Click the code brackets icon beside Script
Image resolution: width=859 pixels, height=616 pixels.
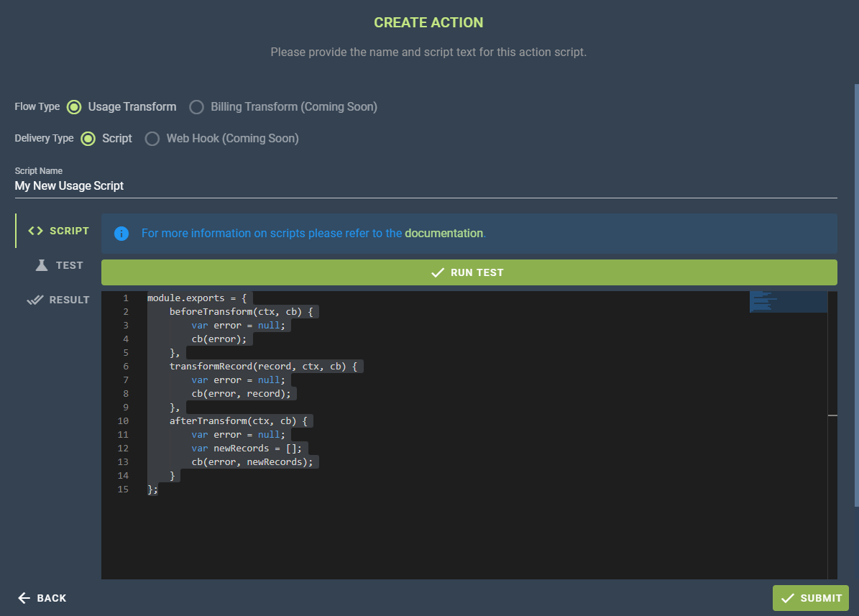pos(35,231)
